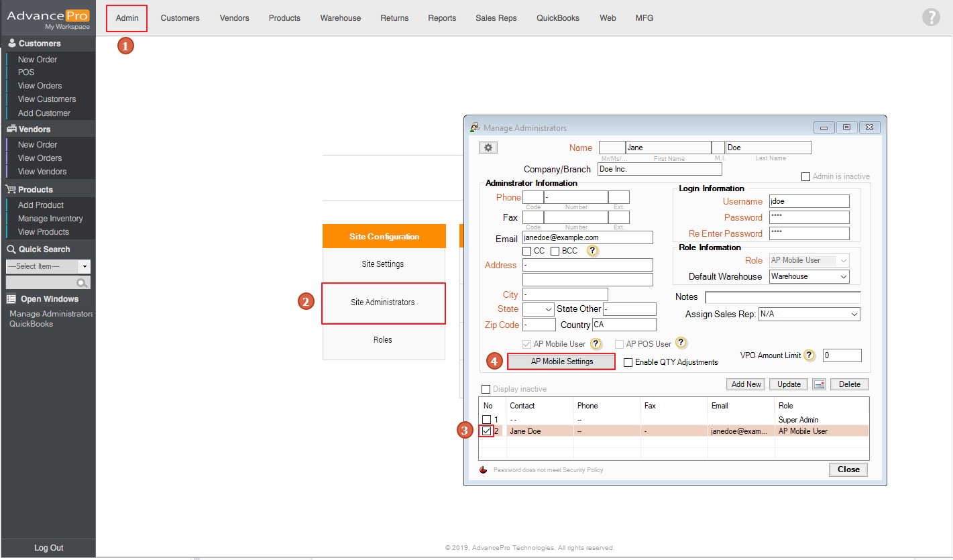
Task: Click into the Notes input field
Action: [783, 297]
